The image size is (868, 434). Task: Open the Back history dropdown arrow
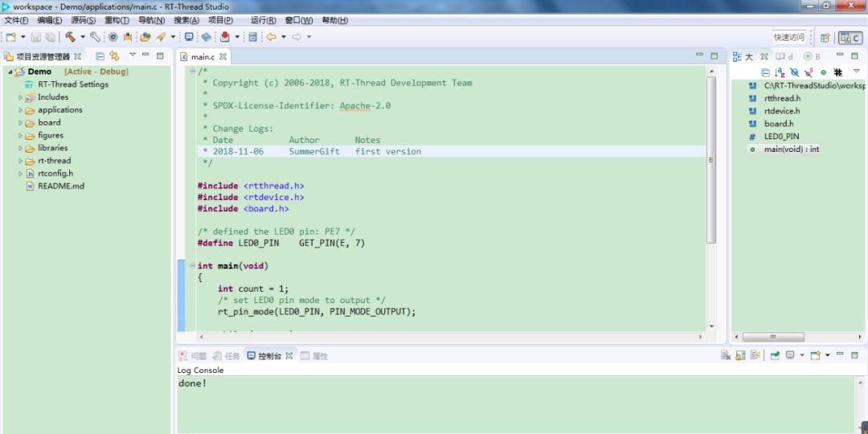(x=284, y=37)
